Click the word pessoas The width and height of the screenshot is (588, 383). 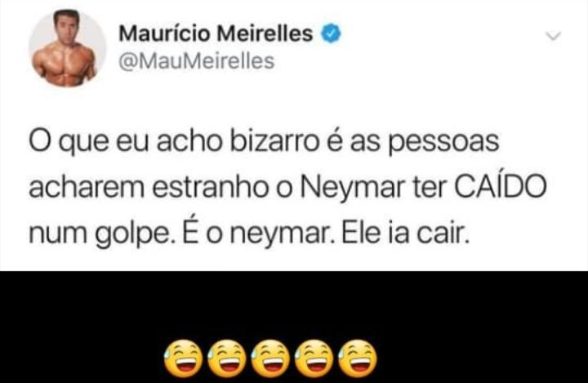pyautogui.click(x=443, y=143)
